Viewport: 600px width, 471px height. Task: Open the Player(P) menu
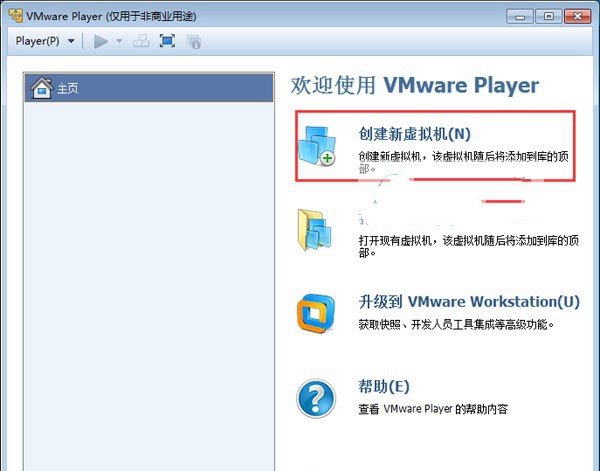pos(37,41)
